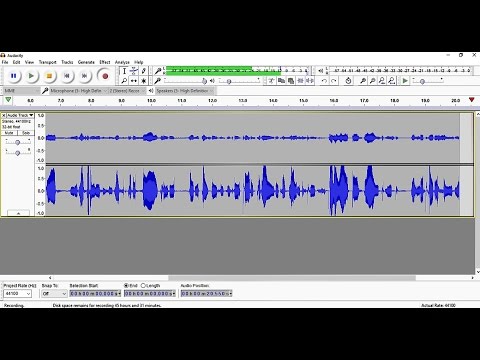Click the horizontal scrollbar thumb

point(292,278)
